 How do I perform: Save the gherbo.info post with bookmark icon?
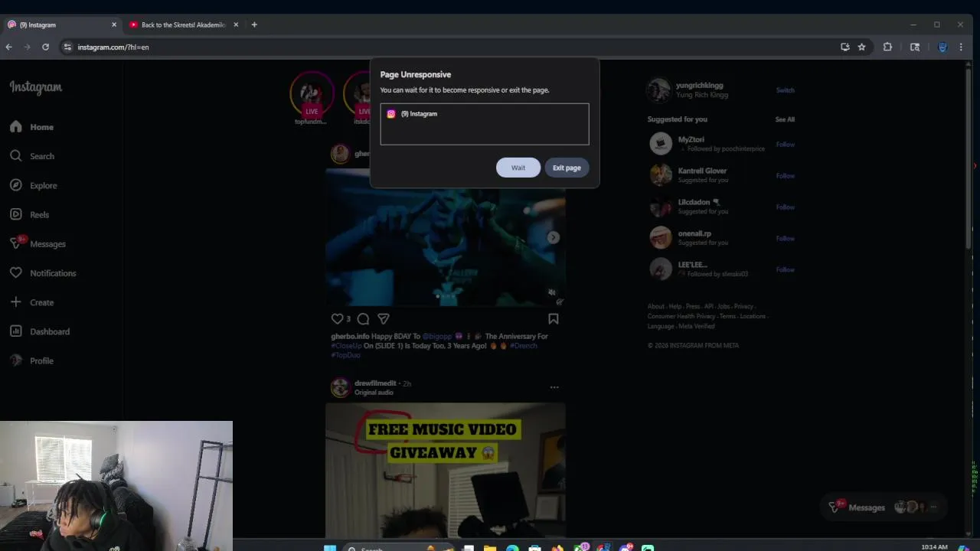click(553, 318)
